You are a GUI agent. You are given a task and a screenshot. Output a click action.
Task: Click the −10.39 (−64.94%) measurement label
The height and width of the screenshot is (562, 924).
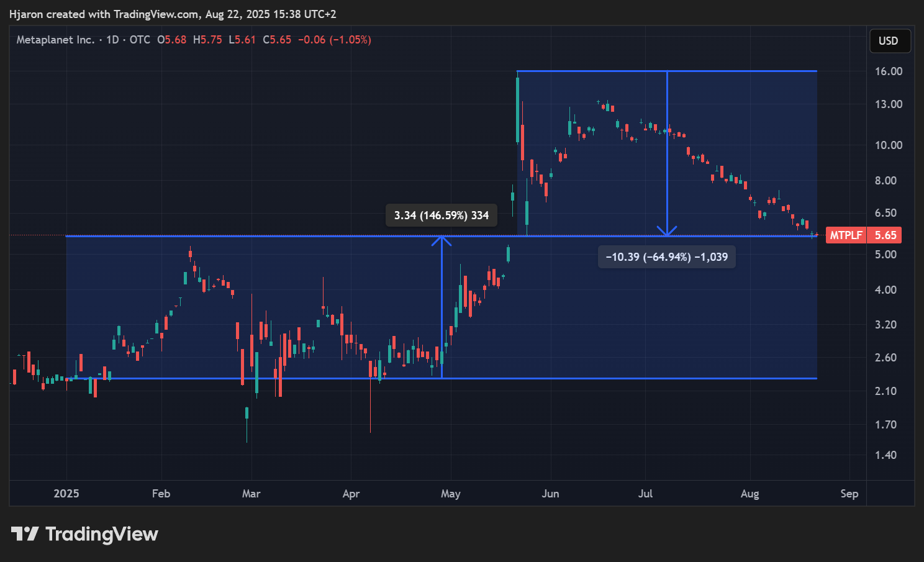pos(666,257)
